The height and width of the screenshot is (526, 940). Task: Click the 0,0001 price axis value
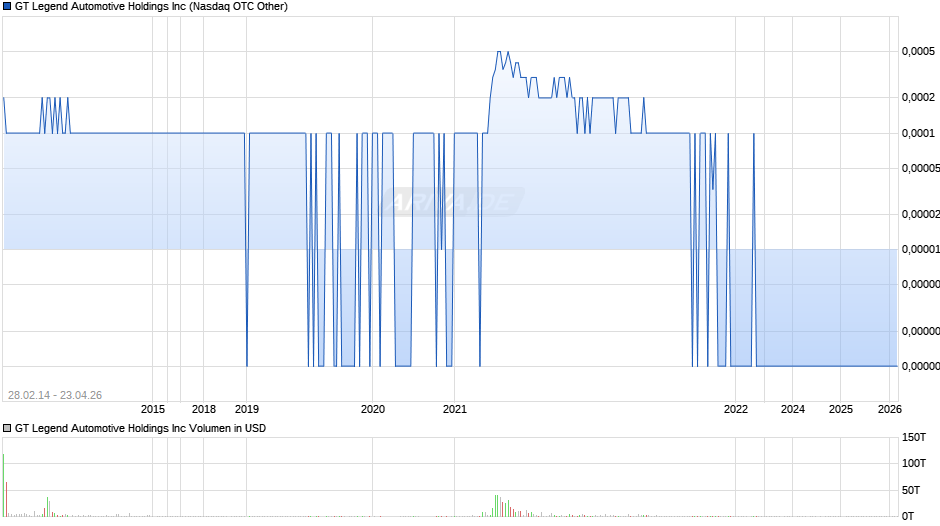point(918,133)
